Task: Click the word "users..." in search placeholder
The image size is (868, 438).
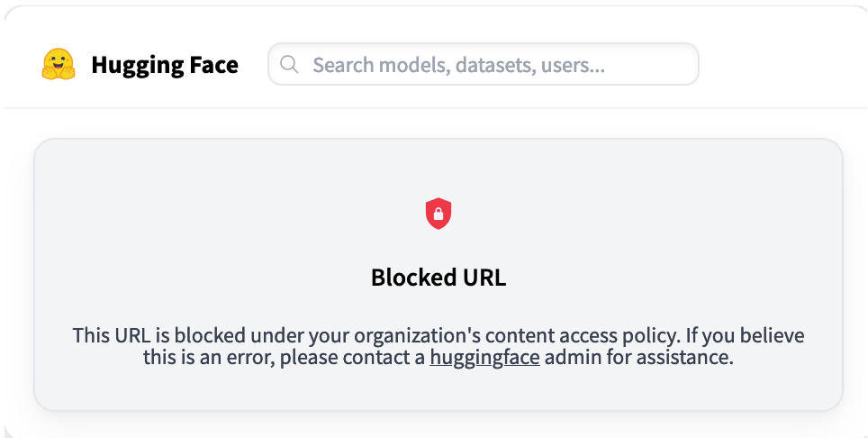Action: (573, 65)
